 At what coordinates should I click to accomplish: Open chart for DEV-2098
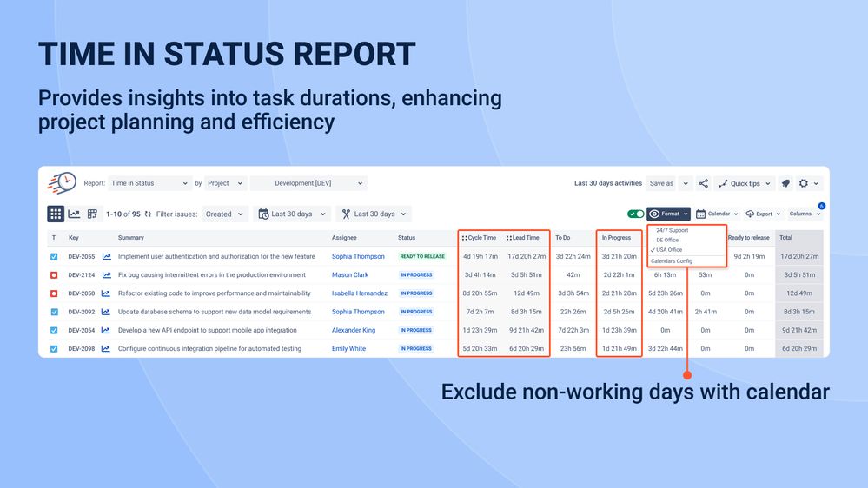106,348
